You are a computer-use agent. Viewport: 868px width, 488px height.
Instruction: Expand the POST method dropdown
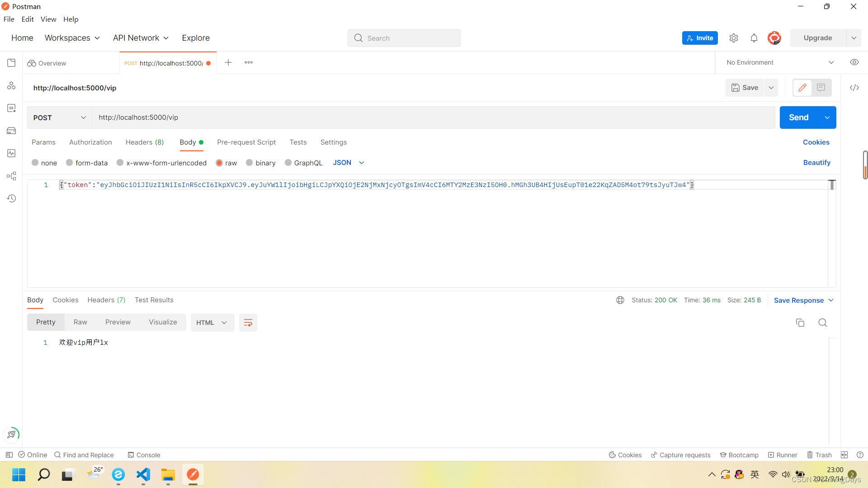(x=59, y=117)
